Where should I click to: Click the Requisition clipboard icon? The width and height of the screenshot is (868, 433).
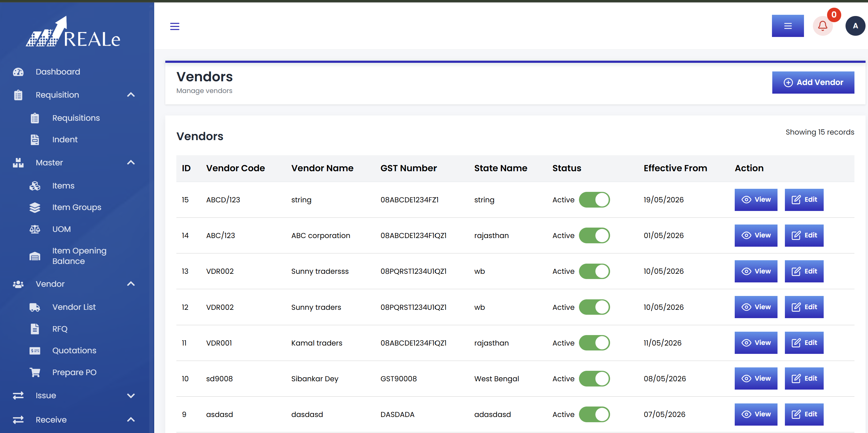point(18,95)
